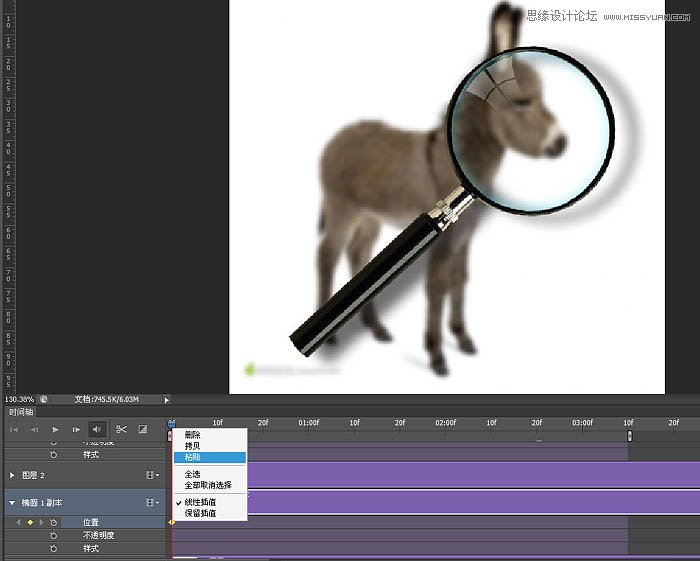700x561 pixels.
Task: Toggle 不透明度 stopwatch animation
Action: [54, 535]
